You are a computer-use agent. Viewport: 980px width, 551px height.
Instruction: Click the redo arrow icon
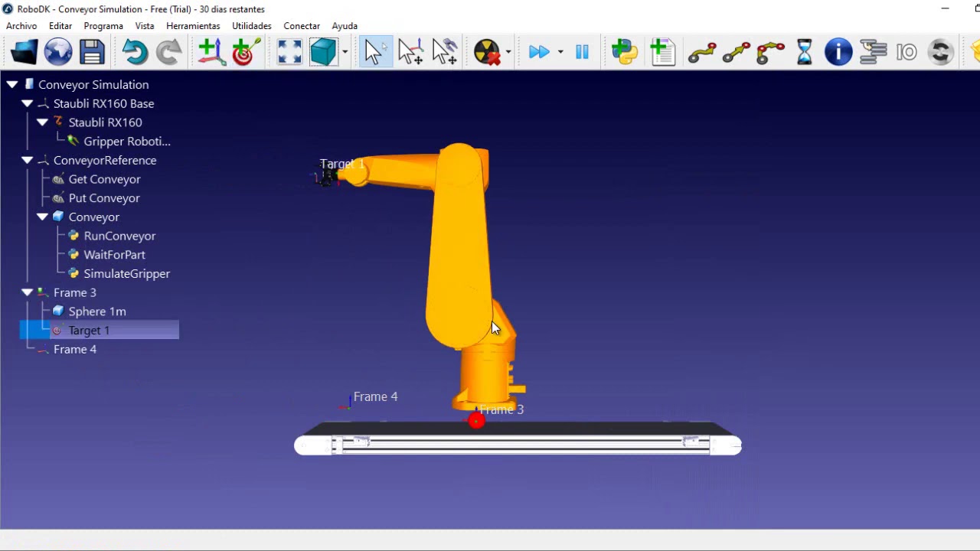point(168,52)
